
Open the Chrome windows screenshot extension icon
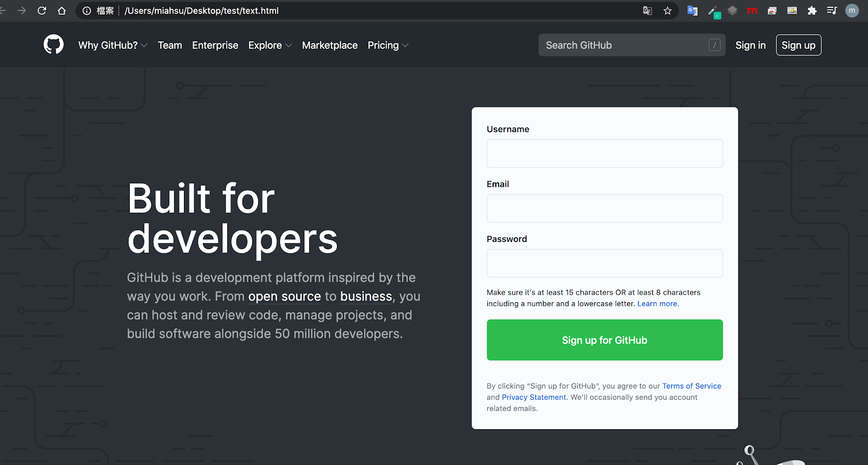(772, 10)
